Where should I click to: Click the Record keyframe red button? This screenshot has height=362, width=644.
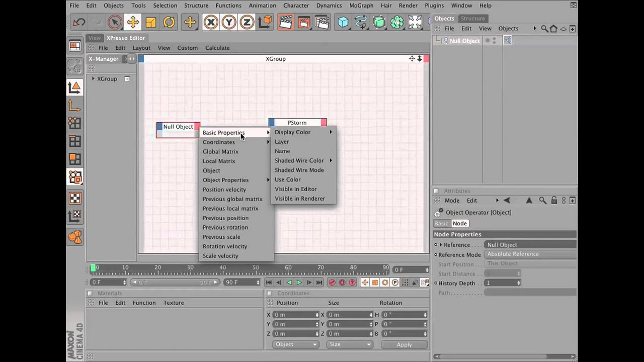tap(332, 283)
